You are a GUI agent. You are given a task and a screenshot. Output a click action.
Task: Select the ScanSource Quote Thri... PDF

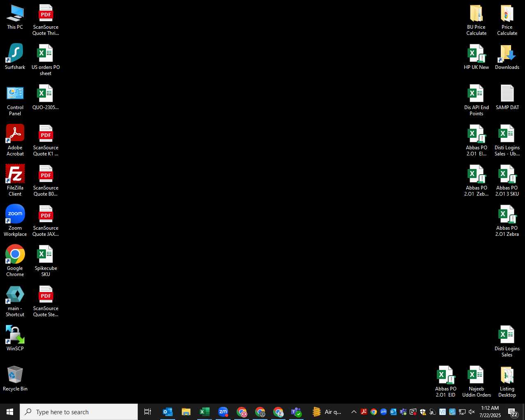point(46,20)
